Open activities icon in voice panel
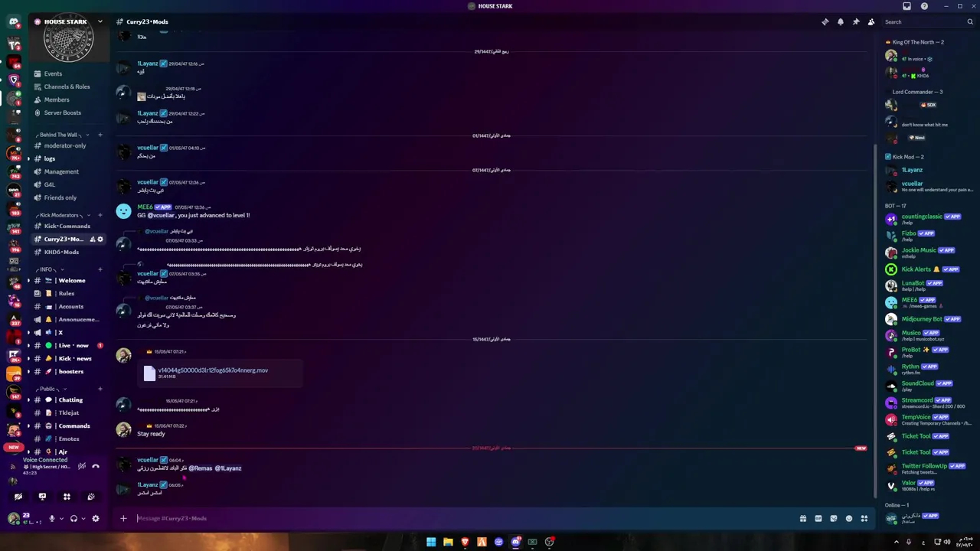 [x=67, y=497]
